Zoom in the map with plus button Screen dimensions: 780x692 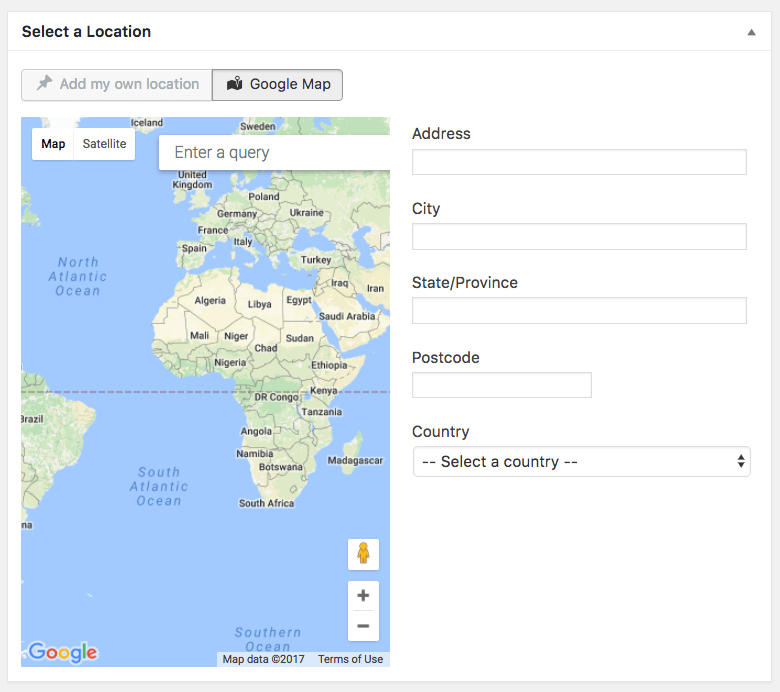pos(363,595)
